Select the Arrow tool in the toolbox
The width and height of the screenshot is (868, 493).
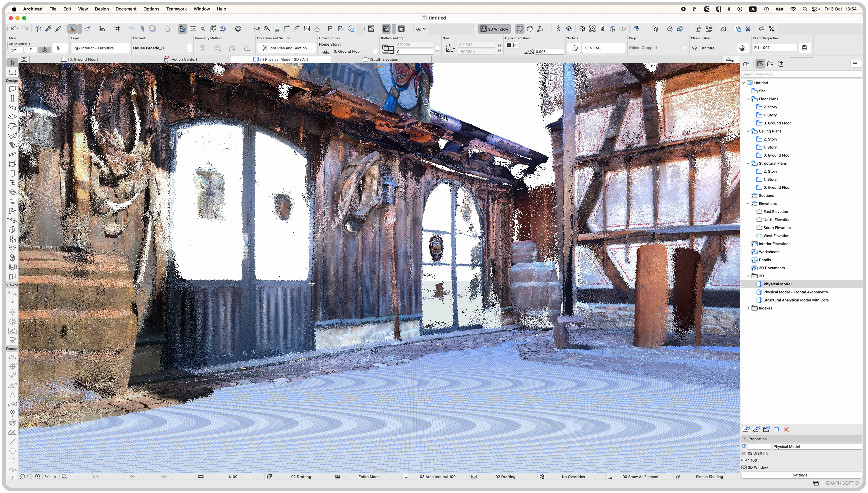click(13, 63)
